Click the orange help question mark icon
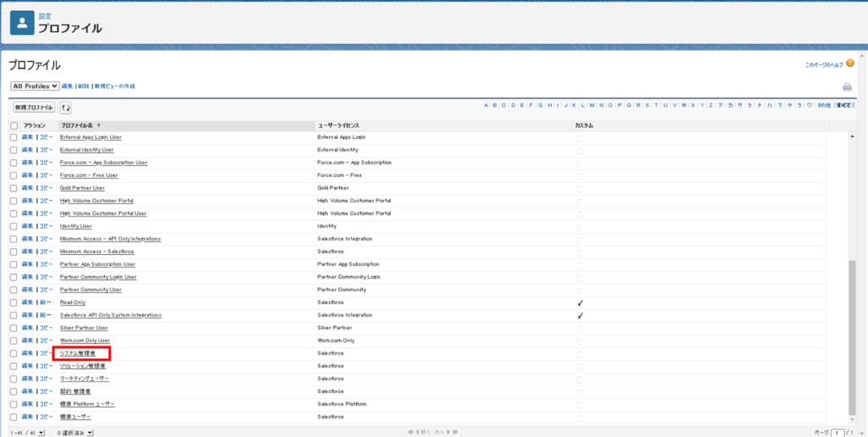 pyautogui.click(x=850, y=64)
